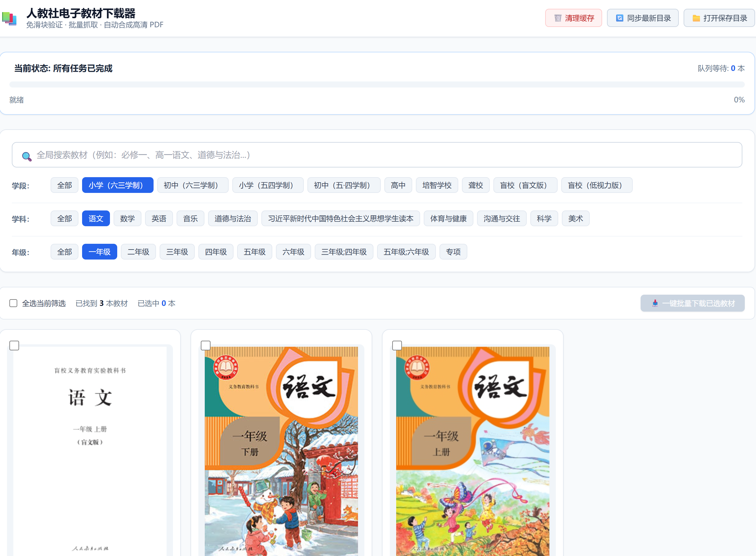Screen dimensions: 756x556
Task: Click the app logo books icon
Action: [9, 18]
